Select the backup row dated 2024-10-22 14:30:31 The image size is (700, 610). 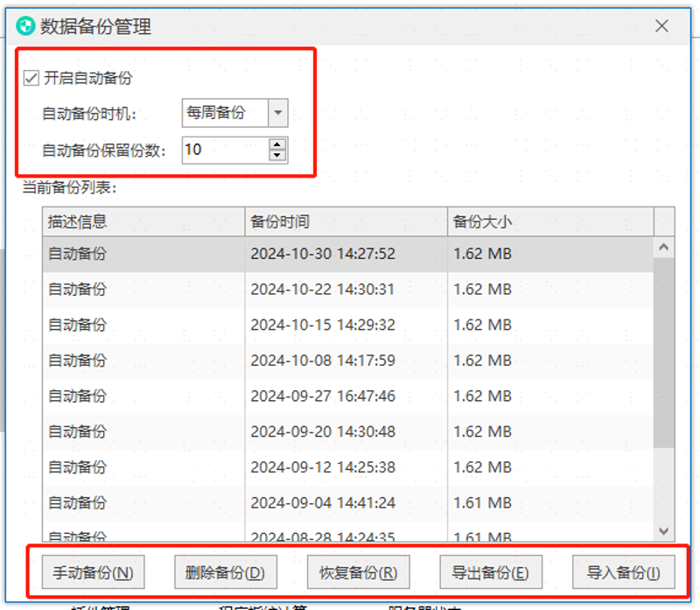[347, 290]
